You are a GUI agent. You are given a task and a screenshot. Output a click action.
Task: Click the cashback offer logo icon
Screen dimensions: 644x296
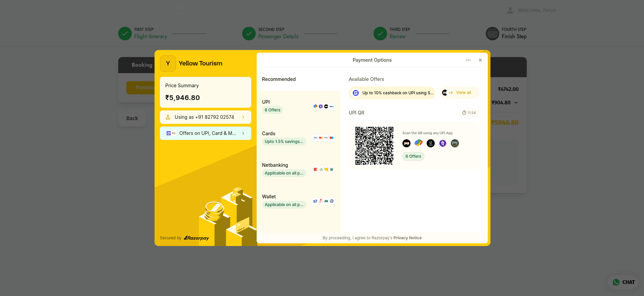tap(356, 93)
